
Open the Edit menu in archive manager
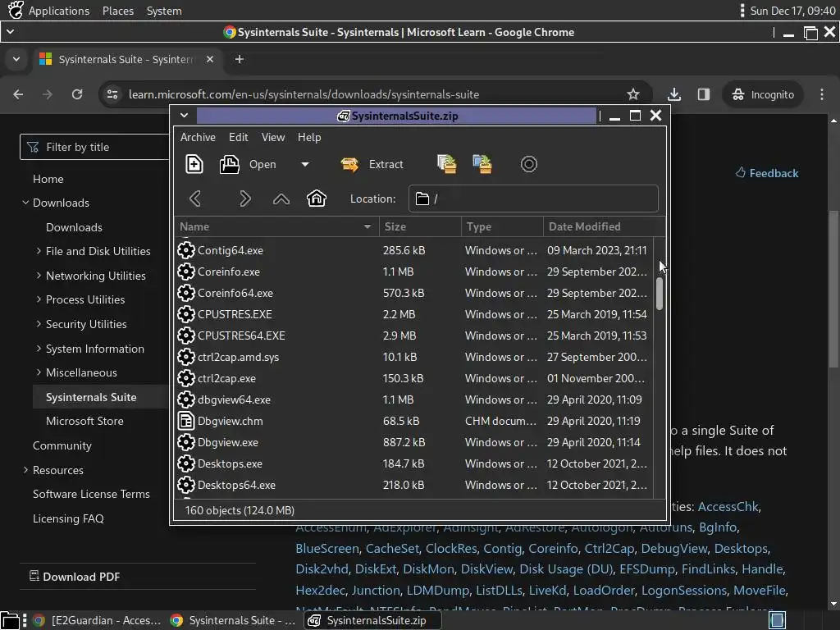coord(239,137)
